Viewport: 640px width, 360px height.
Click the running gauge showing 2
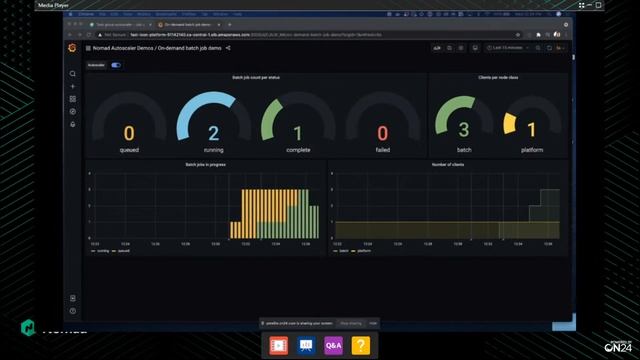[x=213, y=122]
